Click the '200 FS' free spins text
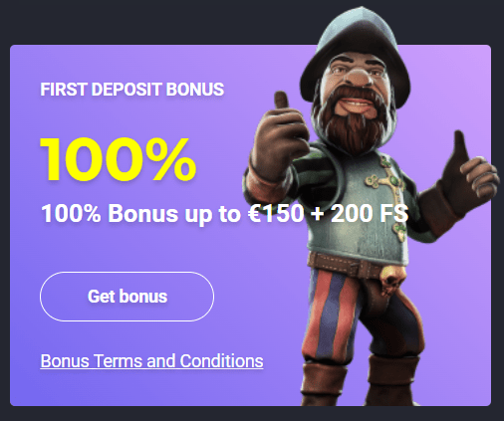 click(x=370, y=213)
